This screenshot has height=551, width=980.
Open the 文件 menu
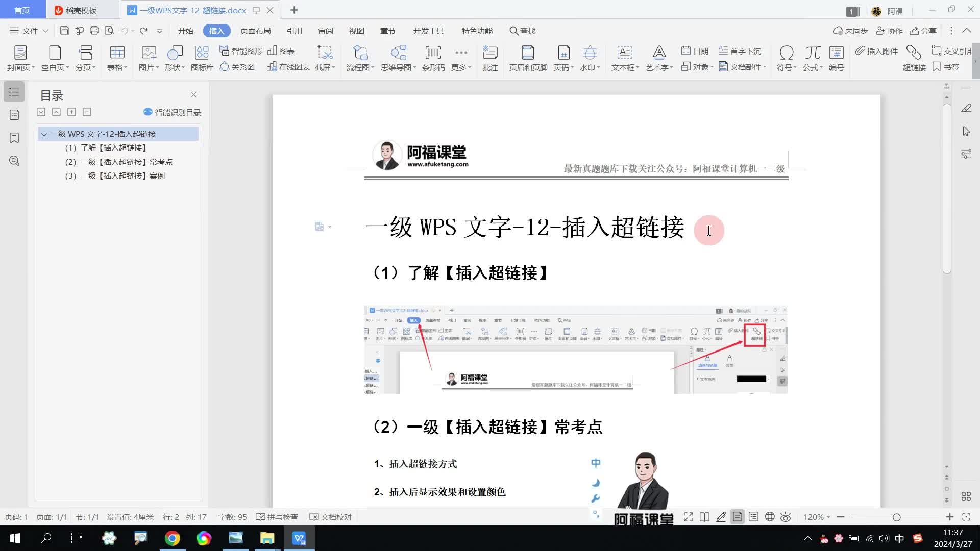click(29, 31)
